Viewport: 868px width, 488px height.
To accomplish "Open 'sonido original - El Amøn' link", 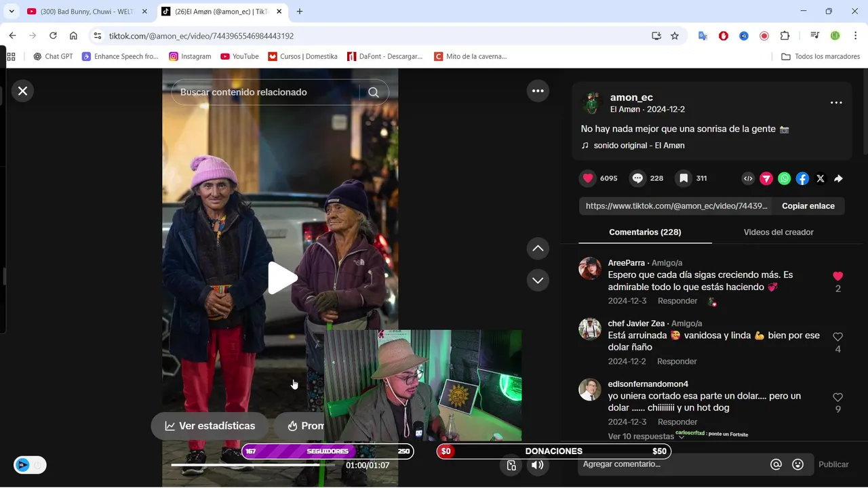I will pyautogui.click(x=639, y=145).
